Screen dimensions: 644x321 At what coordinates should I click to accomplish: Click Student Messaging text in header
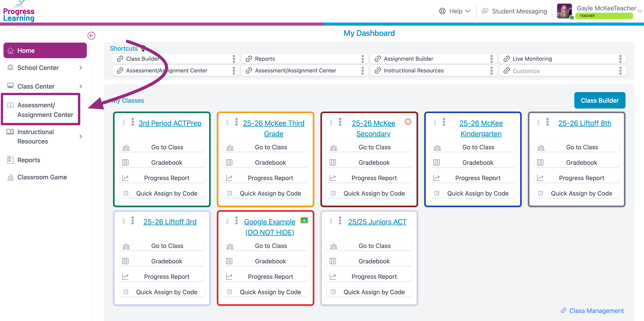[519, 11]
